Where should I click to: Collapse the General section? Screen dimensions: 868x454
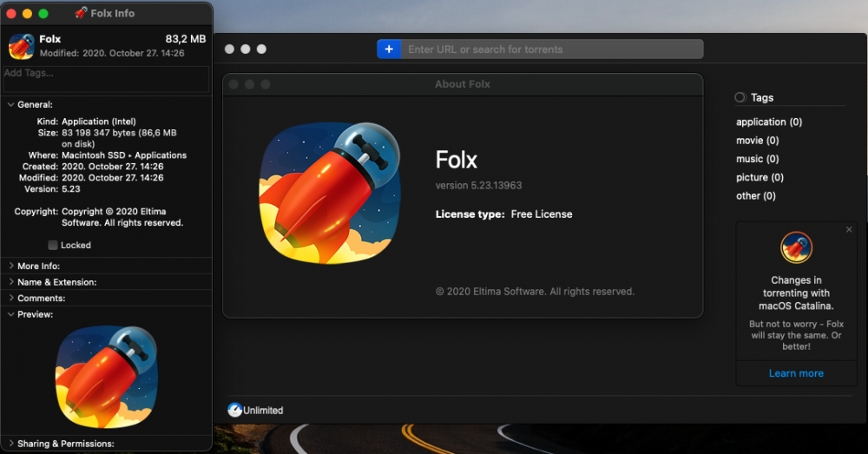click(x=10, y=104)
